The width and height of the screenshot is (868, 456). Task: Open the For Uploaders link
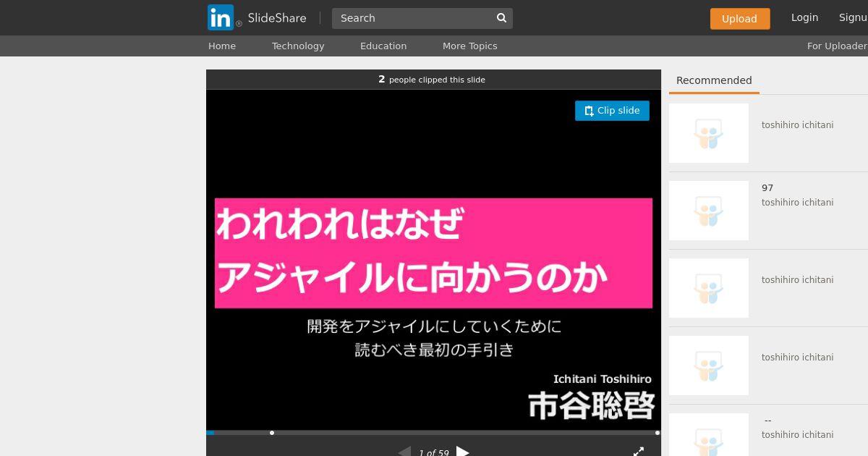tap(838, 46)
